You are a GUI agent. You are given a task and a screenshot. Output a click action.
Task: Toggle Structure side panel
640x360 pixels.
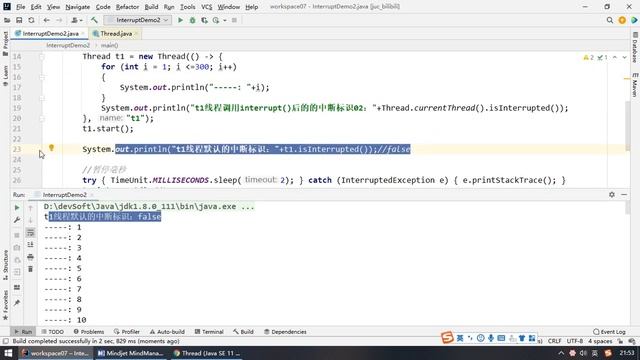5,264
